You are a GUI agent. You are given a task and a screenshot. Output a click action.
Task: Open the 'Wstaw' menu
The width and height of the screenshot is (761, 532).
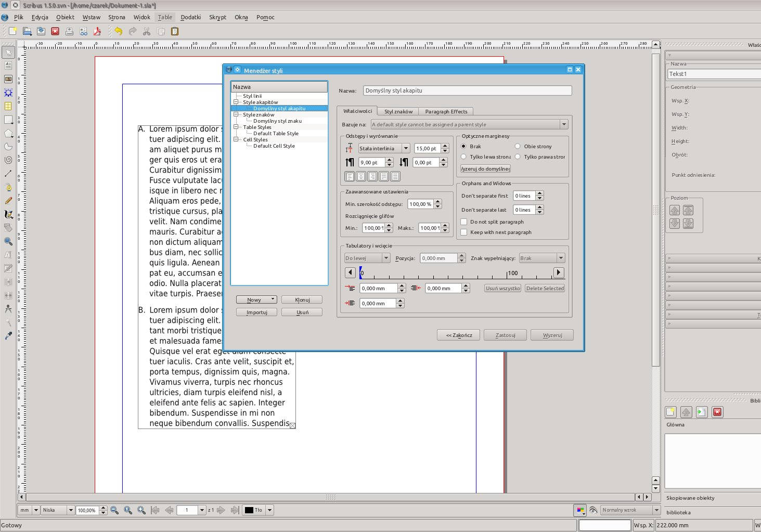pyautogui.click(x=91, y=17)
